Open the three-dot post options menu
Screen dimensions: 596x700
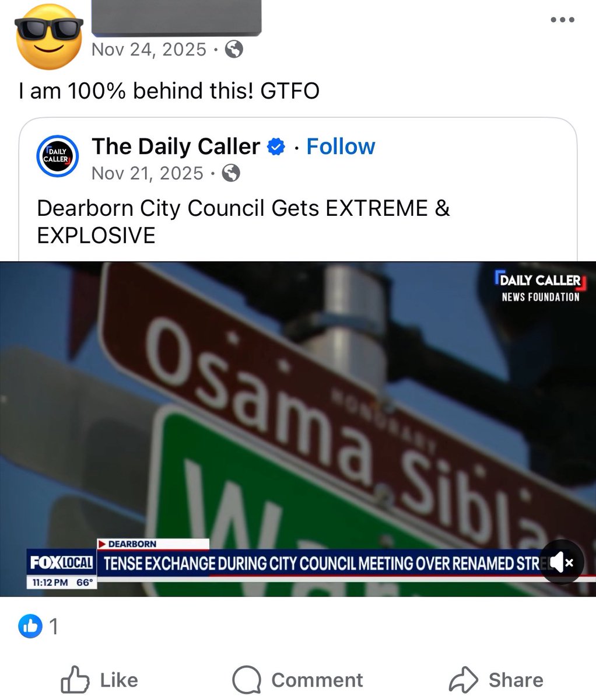(563, 20)
